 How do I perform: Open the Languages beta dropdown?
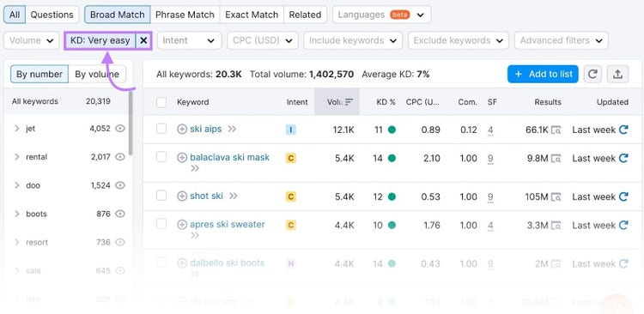381,15
